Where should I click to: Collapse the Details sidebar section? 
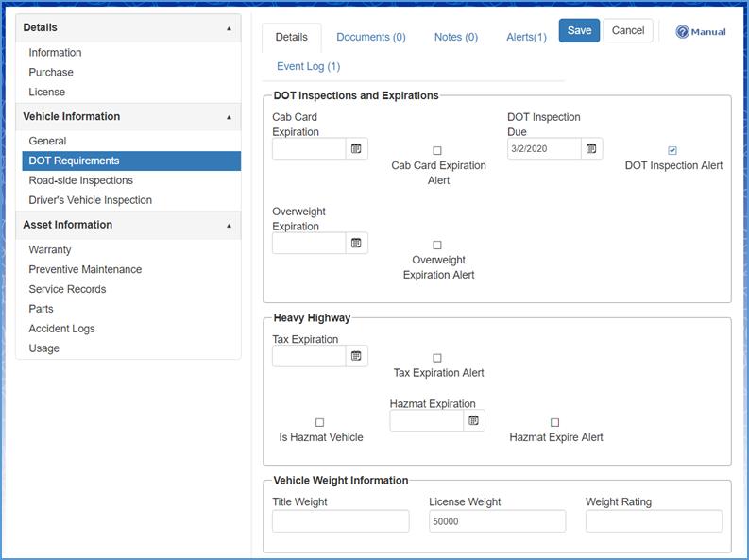[229, 29]
